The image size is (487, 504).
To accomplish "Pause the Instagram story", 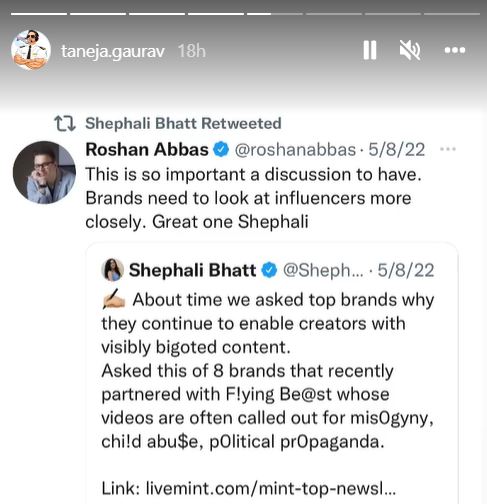I will (370, 50).
